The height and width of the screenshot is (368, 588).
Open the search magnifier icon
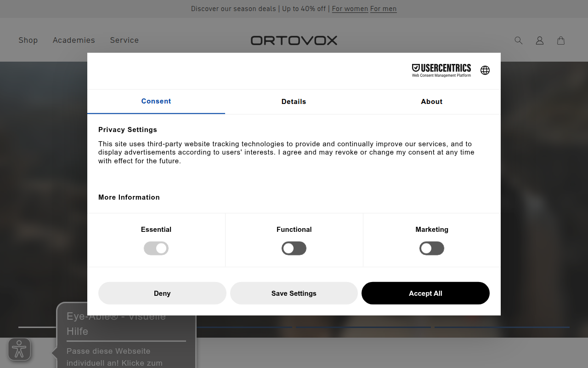point(519,40)
